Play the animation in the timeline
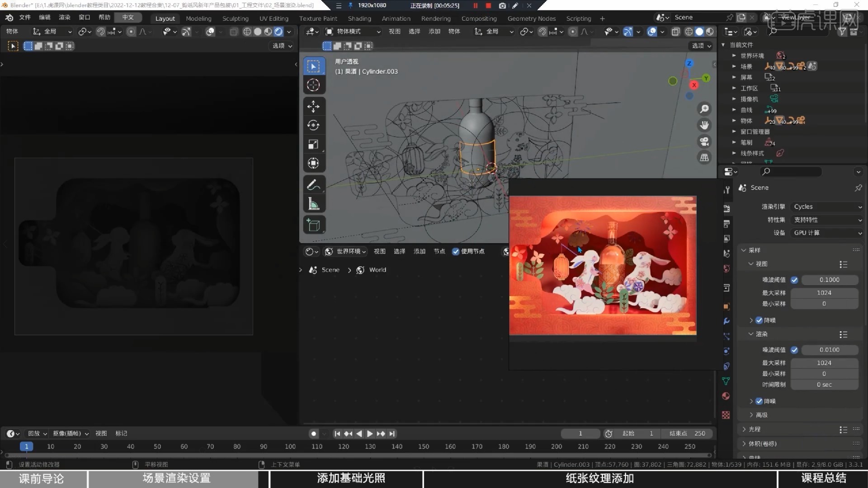Viewport: 868px width, 488px height. [x=369, y=434]
